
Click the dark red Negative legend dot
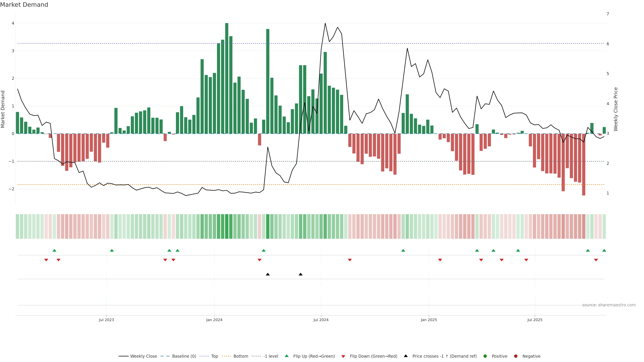(x=516, y=356)
